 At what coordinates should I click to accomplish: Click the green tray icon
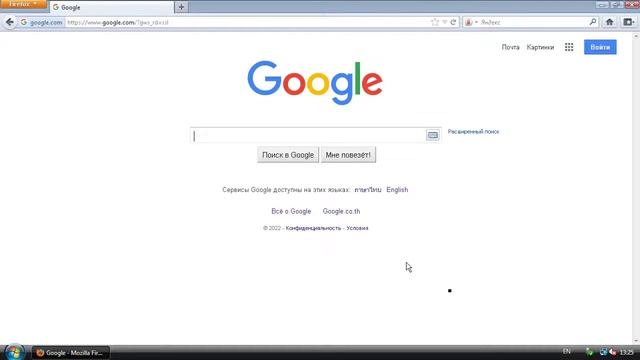click(589, 352)
